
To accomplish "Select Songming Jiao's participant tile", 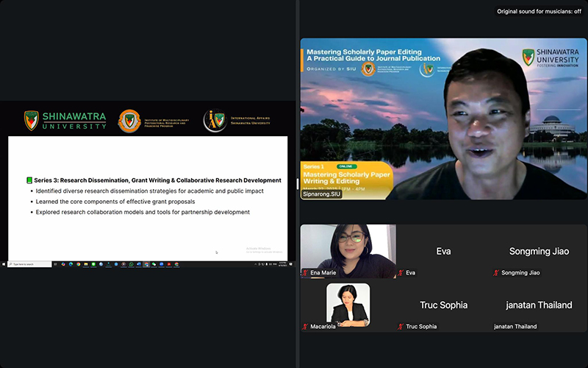I will (x=539, y=251).
